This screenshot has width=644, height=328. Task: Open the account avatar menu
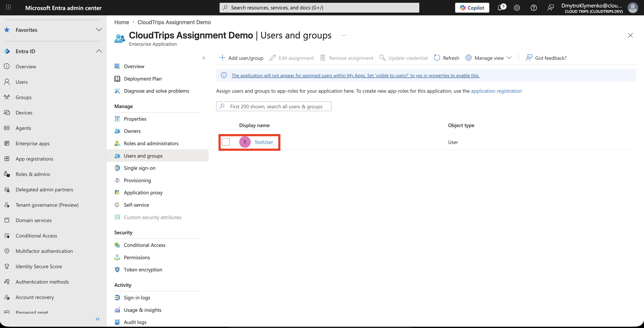(632, 8)
